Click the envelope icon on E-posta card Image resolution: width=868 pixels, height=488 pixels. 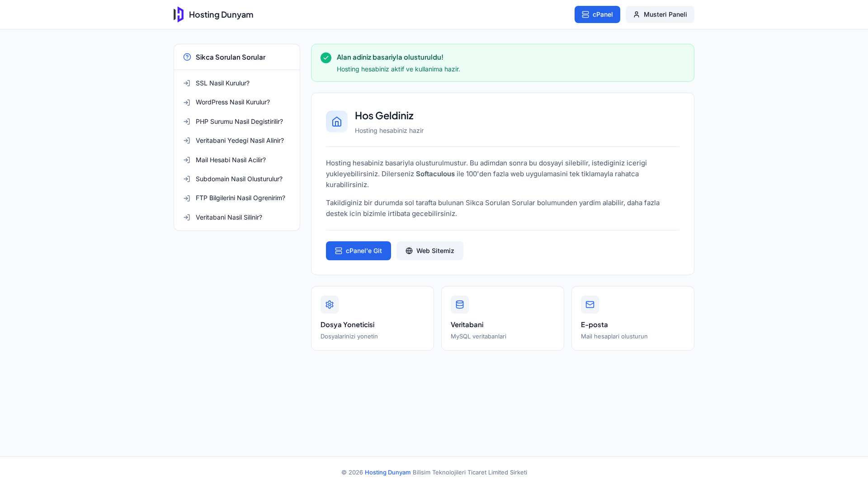tap(590, 305)
